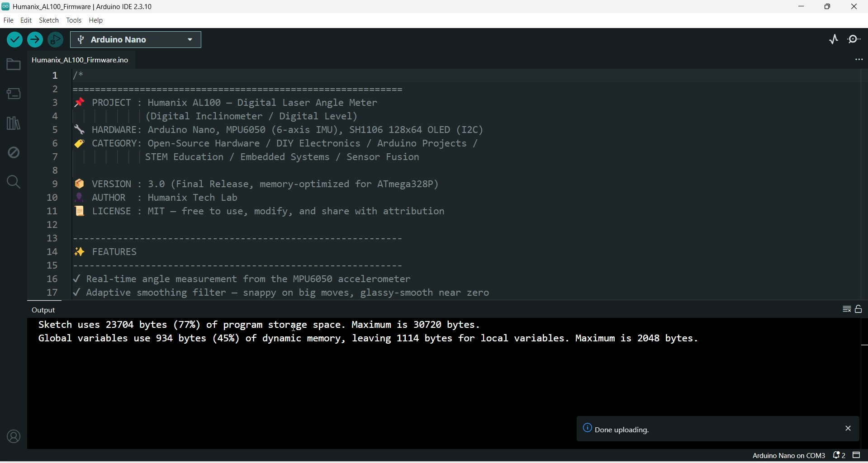This screenshot has width=868, height=463.
Task: Open the tab options ellipsis menu
Action: pos(859,60)
